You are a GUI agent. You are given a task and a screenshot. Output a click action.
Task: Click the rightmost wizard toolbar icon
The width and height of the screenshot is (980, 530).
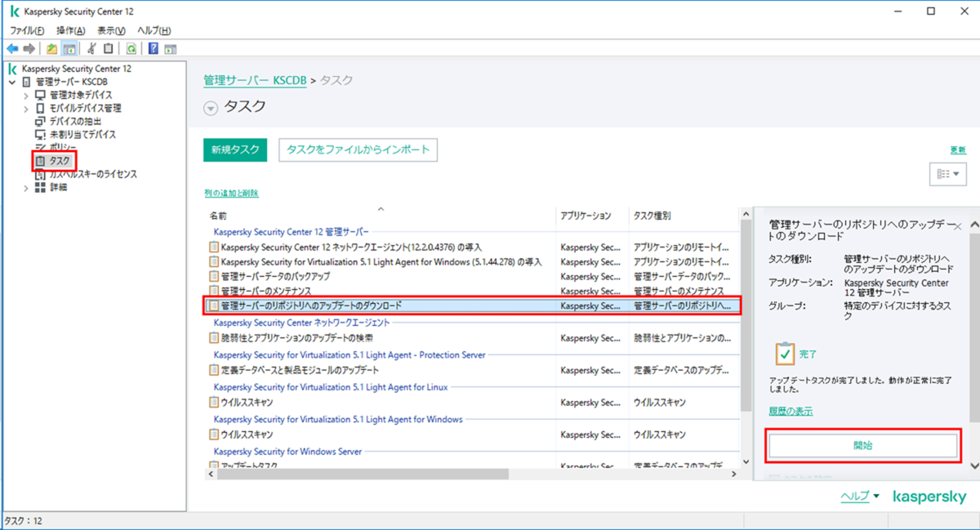click(170, 48)
